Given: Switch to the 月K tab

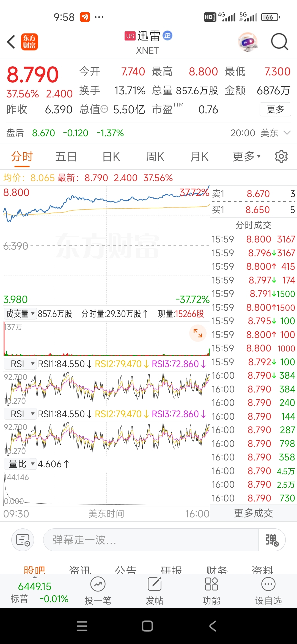Looking at the screenshot, I should [200, 157].
